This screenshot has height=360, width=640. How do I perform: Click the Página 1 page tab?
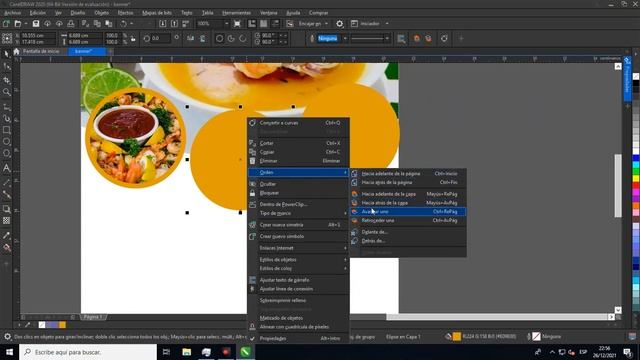pyautogui.click(x=93, y=317)
